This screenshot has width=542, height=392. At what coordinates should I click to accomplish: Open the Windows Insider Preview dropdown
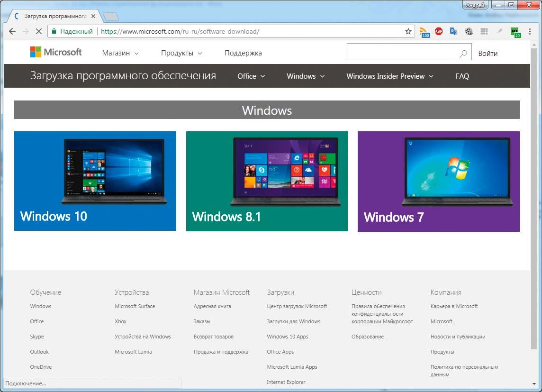click(x=389, y=76)
